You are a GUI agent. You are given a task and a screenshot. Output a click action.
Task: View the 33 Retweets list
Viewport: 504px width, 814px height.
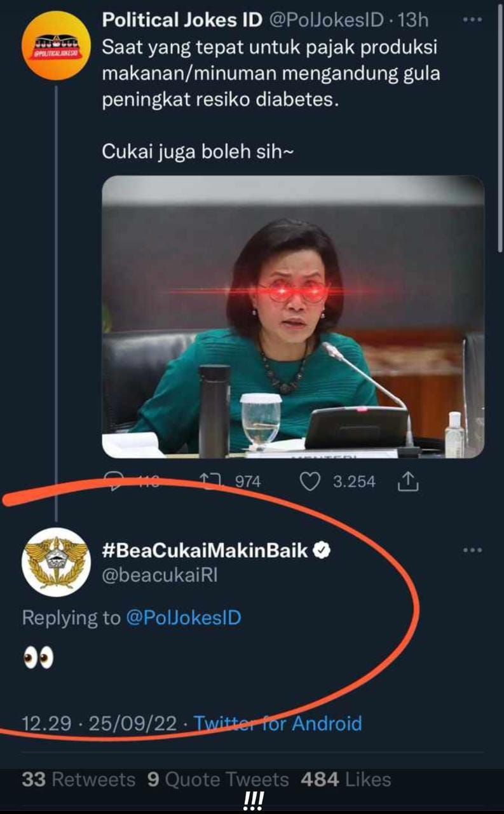click(x=78, y=780)
